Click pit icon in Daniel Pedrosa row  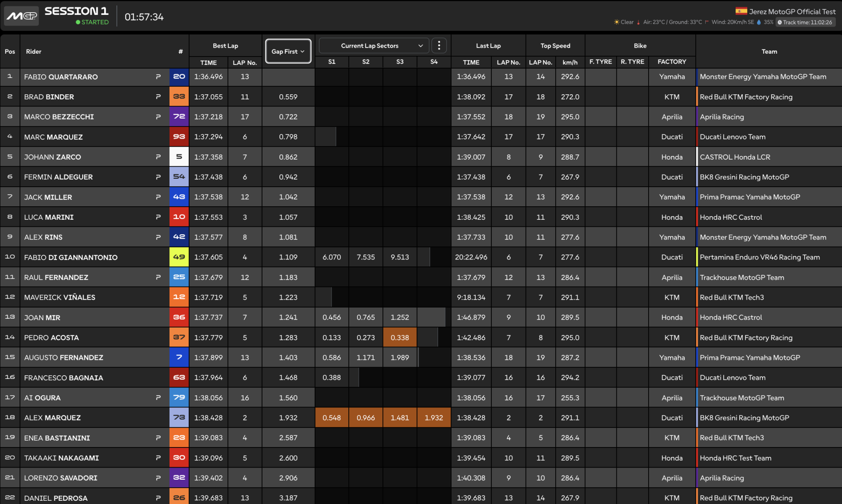[x=158, y=498]
